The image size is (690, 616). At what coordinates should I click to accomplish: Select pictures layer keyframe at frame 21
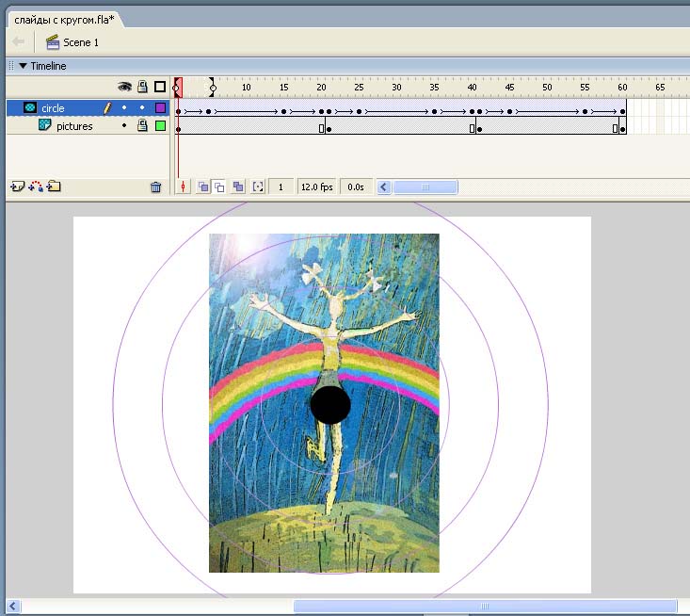click(329, 129)
